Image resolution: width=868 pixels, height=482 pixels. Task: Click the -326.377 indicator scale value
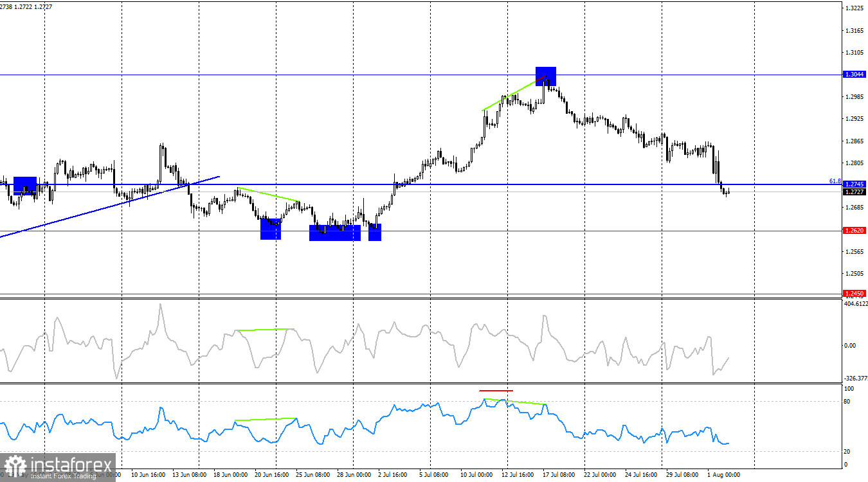(x=855, y=379)
